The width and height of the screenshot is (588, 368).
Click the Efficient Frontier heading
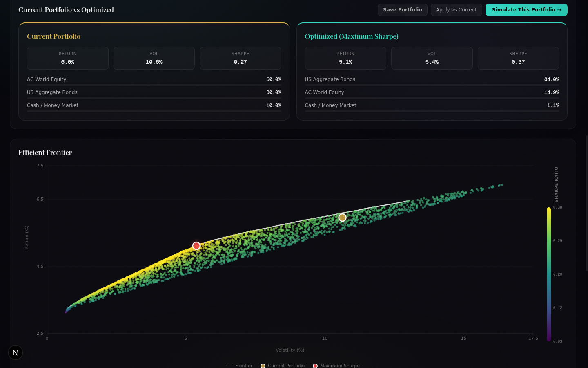[45, 153]
